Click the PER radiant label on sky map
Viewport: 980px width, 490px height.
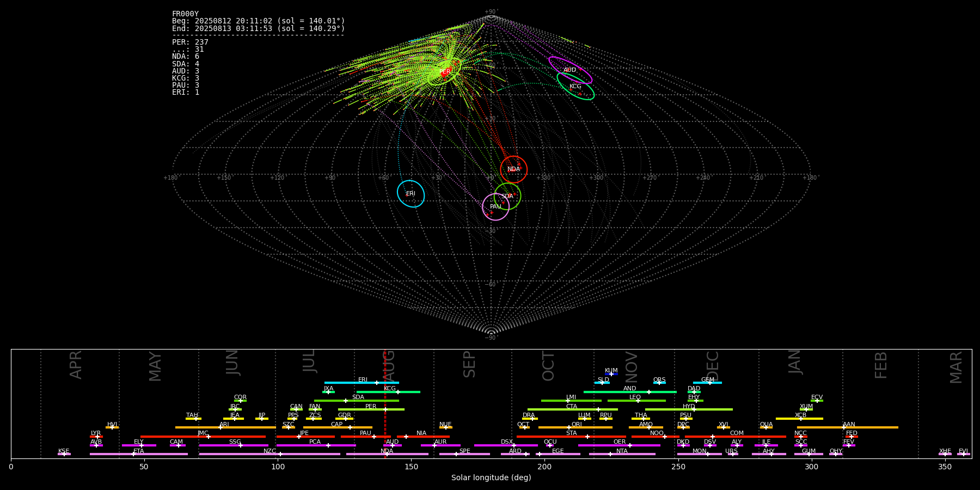(x=445, y=72)
